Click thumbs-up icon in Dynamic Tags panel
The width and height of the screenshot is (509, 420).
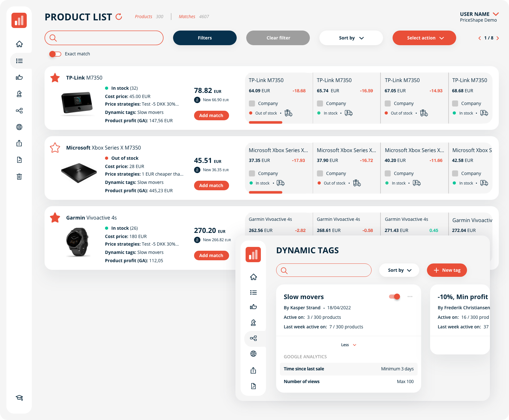[254, 307]
